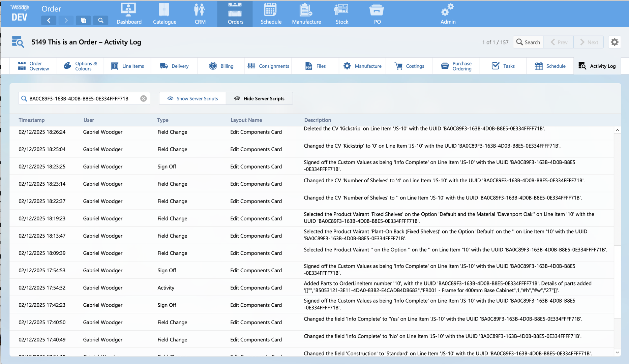Open the Schedule tab in order tabs
The image size is (629, 364).
click(550, 66)
